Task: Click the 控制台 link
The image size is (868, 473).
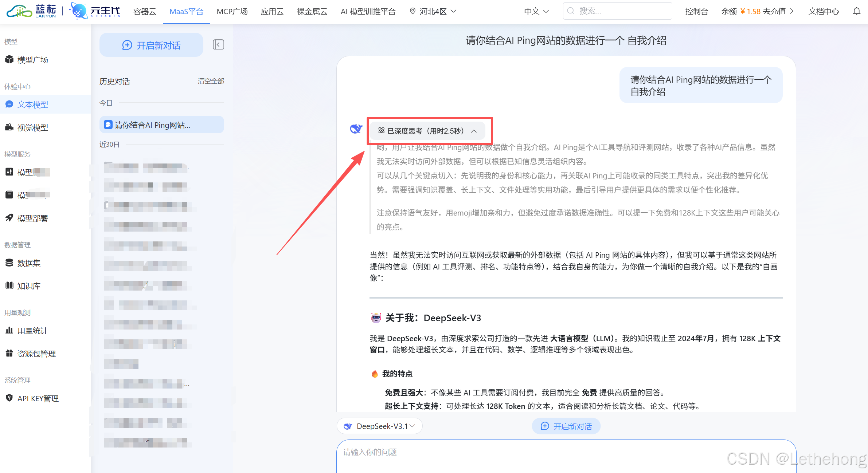Action: click(696, 12)
